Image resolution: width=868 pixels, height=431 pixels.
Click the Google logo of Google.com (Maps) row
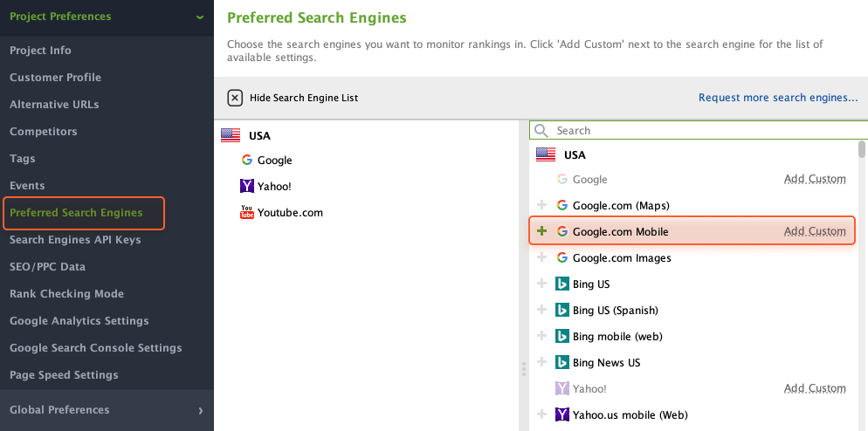pos(562,205)
